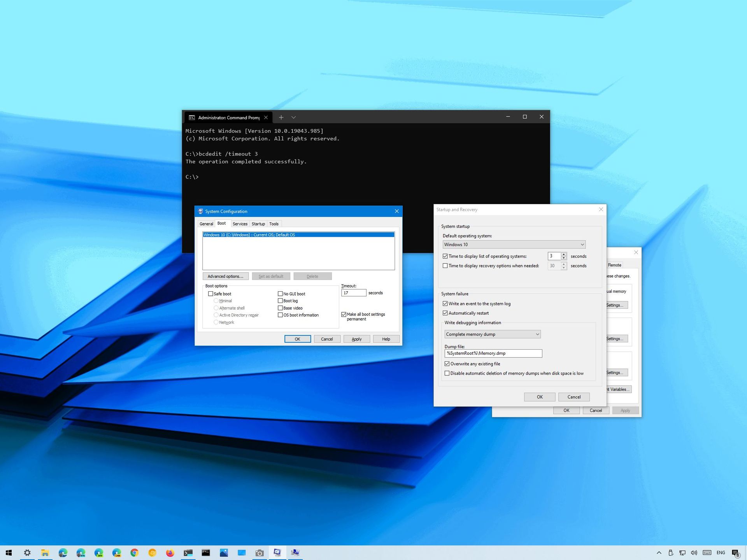Click the Timeout seconds input field
The width and height of the screenshot is (747, 560).
tap(353, 292)
